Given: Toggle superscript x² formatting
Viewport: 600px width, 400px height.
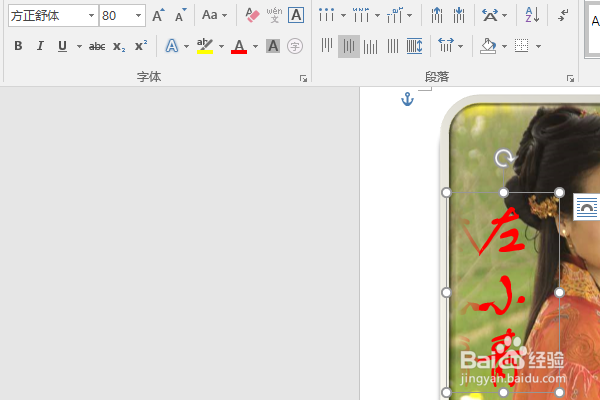Looking at the screenshot, I should pyautogui.click(x=141, y=46).
